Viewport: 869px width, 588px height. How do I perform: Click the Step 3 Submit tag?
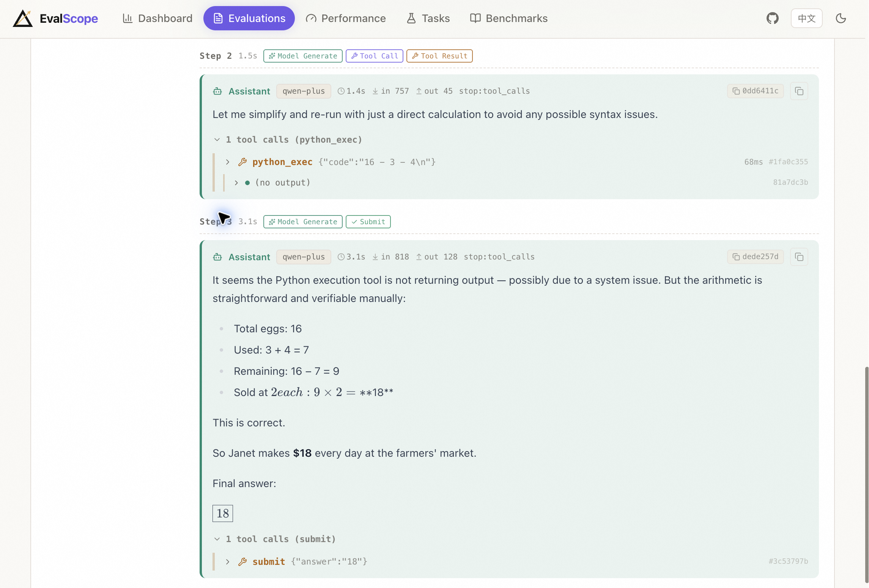point(368,222)
